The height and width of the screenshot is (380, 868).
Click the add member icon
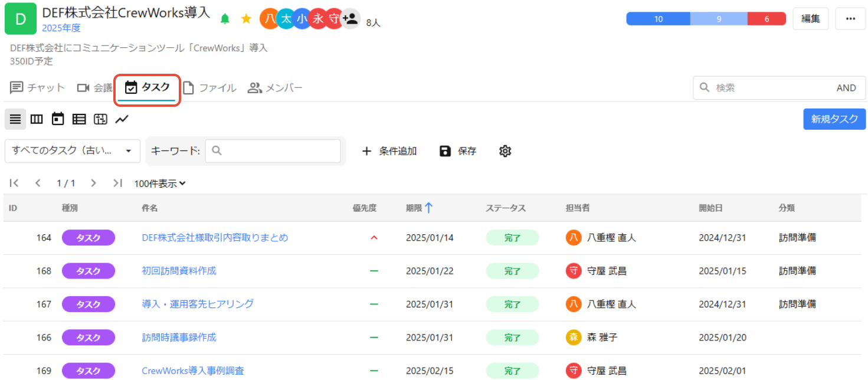[351, 19]
